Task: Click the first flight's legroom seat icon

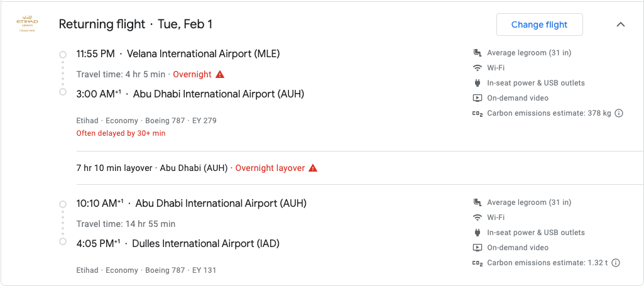Action: [478, 53]
